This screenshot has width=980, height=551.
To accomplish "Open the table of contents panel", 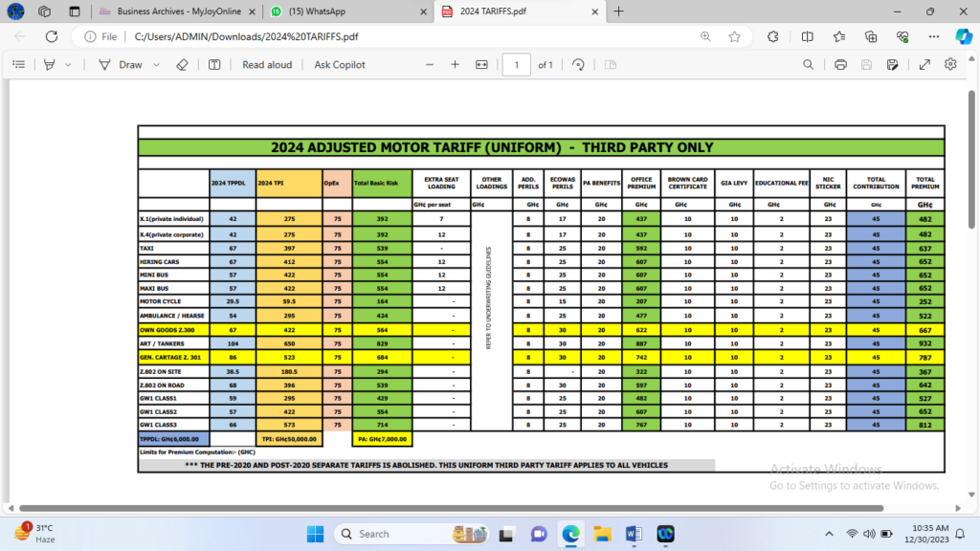I will (18, 65).
